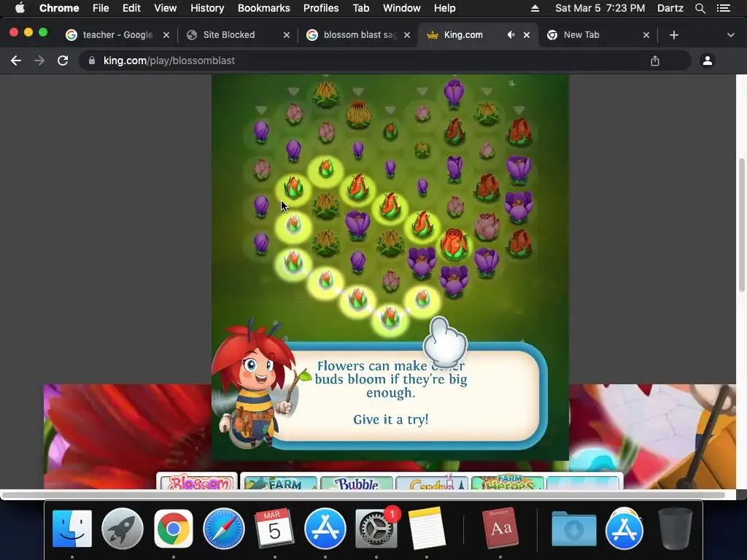
Task: Open the Bubble game thumbnail
Action: (357, 482)
